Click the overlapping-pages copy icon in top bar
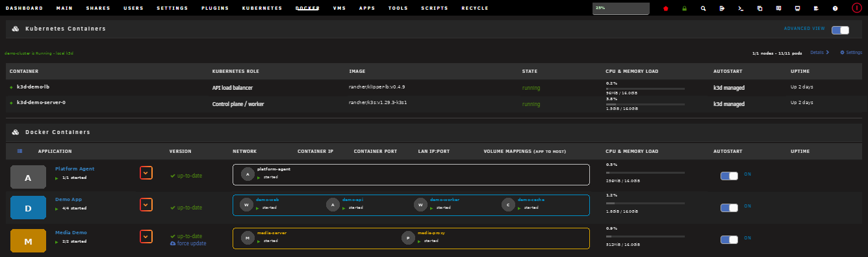Screen dimensions: 868x257 [x=760, y=8]
